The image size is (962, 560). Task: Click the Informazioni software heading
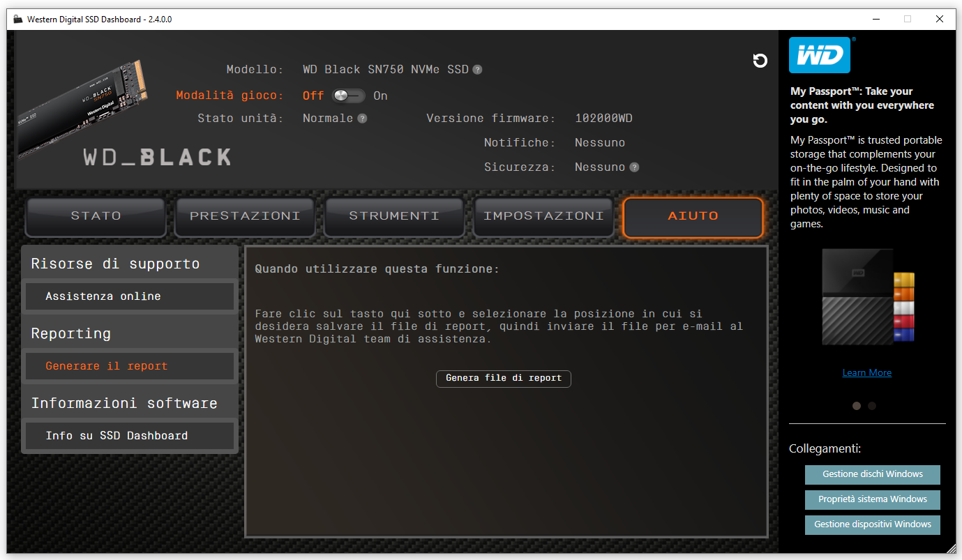[124, 403]
